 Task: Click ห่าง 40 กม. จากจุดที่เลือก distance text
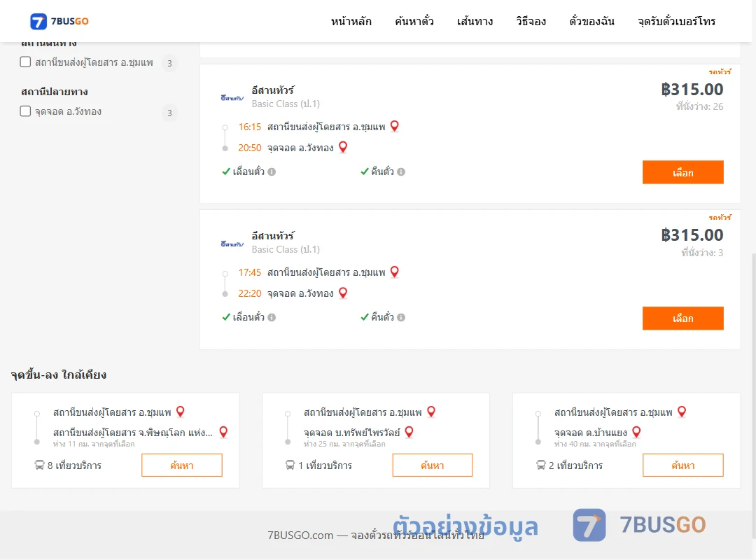[x=595, y=444]
